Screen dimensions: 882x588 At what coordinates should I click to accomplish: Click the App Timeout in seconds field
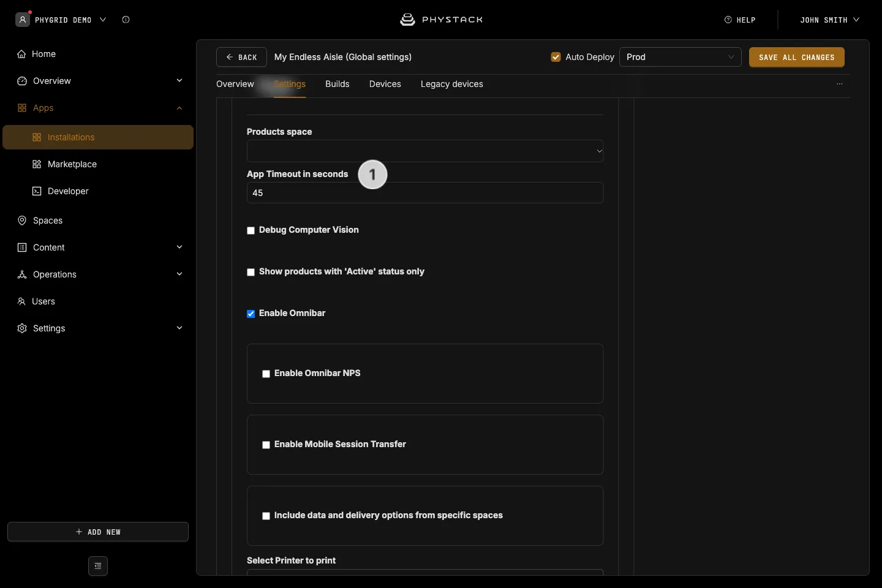[425, 193]
